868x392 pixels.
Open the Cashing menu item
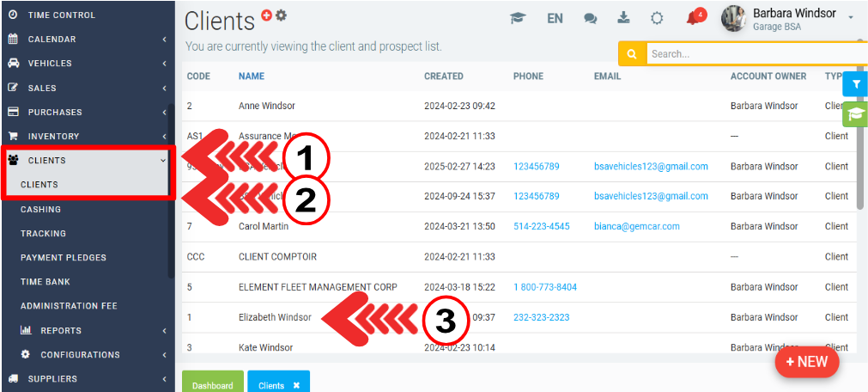[x=41, y=209]
